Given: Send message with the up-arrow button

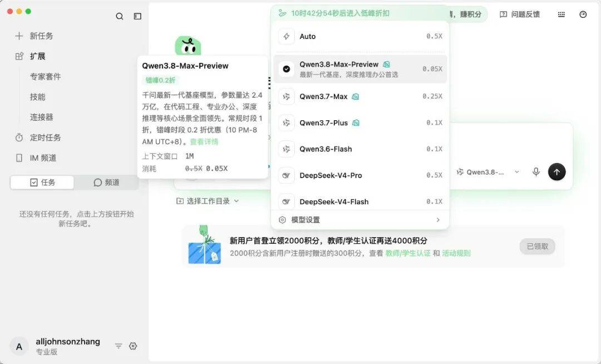Looking at the screenshot, I should click(x=556, y=172).
